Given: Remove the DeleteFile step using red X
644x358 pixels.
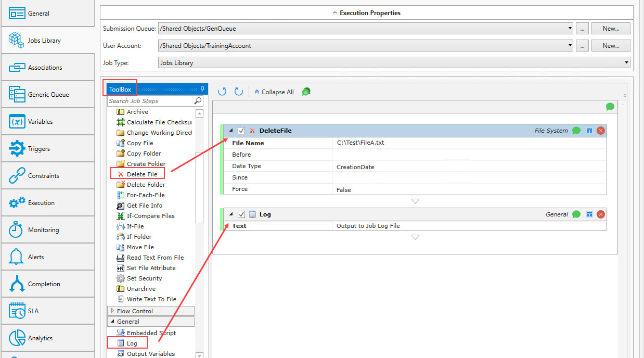Looking at the screenshot, I should [x=601, y=131].
